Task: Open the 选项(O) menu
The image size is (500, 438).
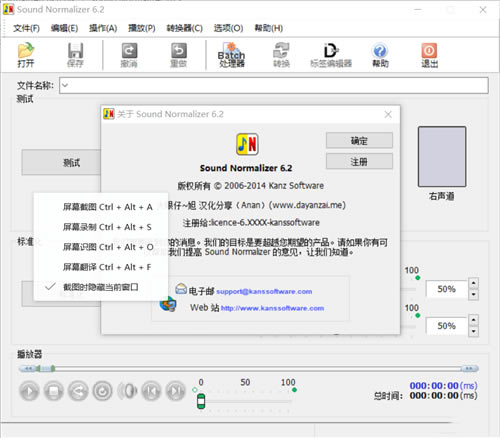Action: [x=228, y=28]
